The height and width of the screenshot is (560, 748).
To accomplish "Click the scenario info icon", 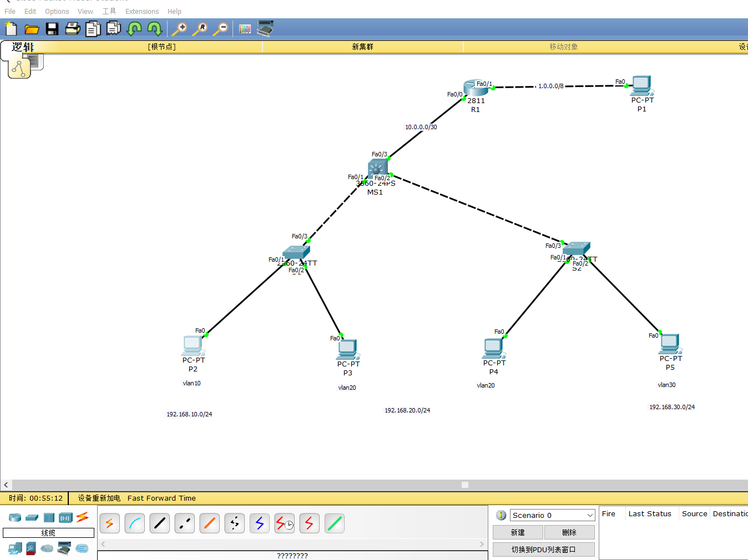I will tap(501, 515).
